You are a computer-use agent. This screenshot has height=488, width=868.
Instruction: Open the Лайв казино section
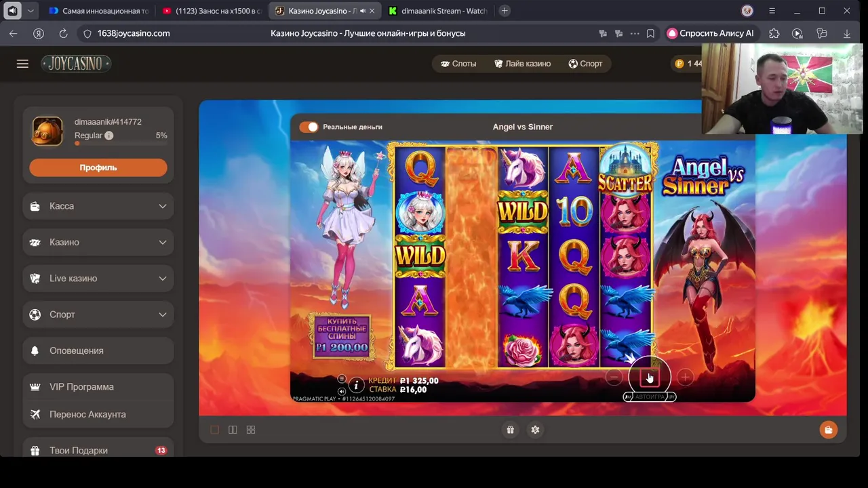coord(522,64)
